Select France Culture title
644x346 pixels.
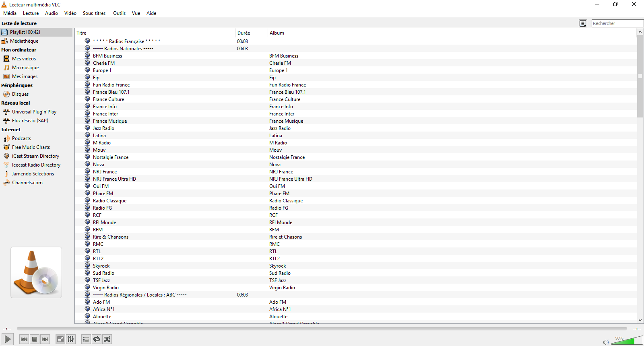pos(109,99)
